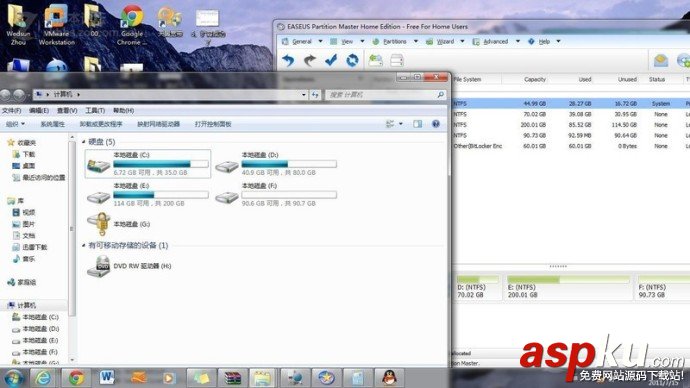Collapse the 硬盘 (5) group

pos(84,142)
